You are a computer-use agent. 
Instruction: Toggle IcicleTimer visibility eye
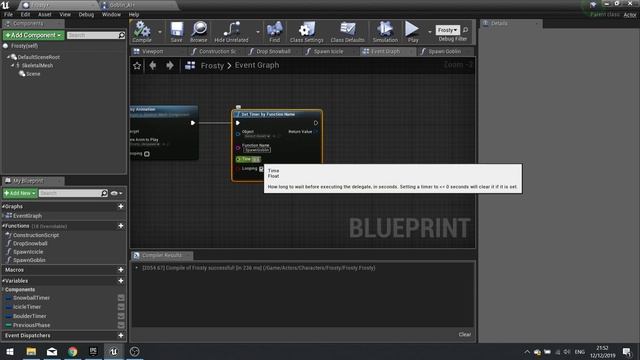click(121, 307)
